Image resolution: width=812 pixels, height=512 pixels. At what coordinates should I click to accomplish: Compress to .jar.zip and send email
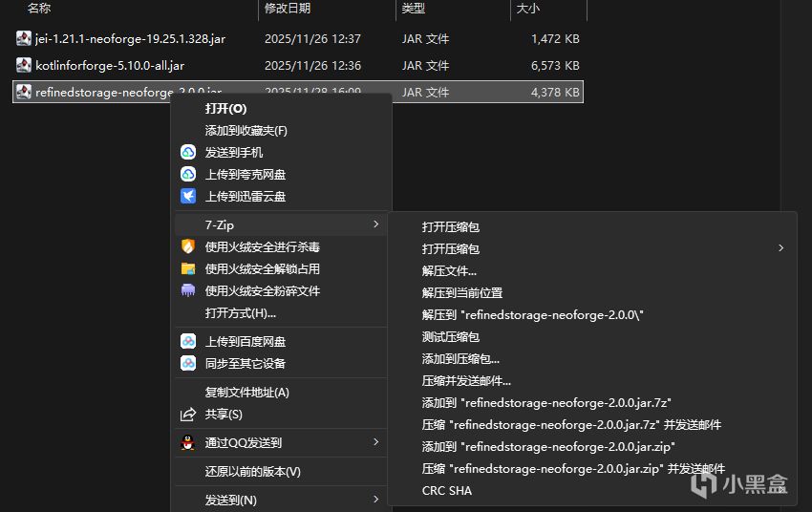(573, 468)
